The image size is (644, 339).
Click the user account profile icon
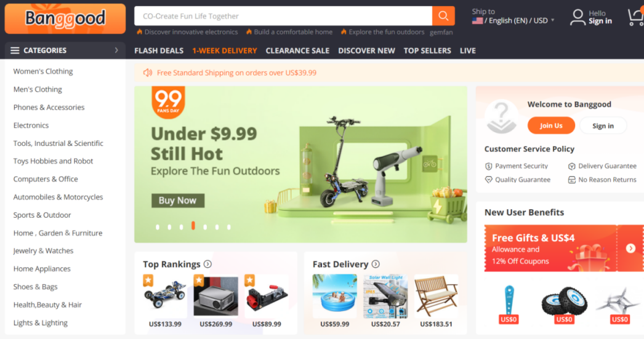point(578,17)
